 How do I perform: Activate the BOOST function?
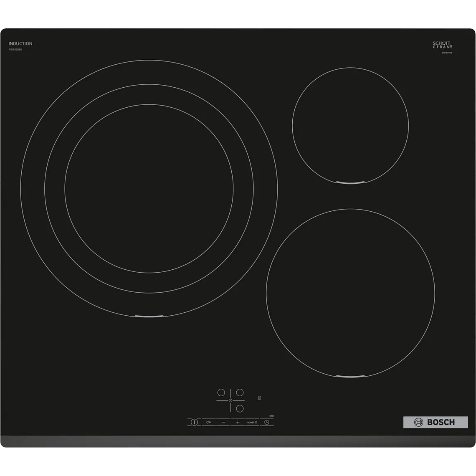click(x=252, y=422)
